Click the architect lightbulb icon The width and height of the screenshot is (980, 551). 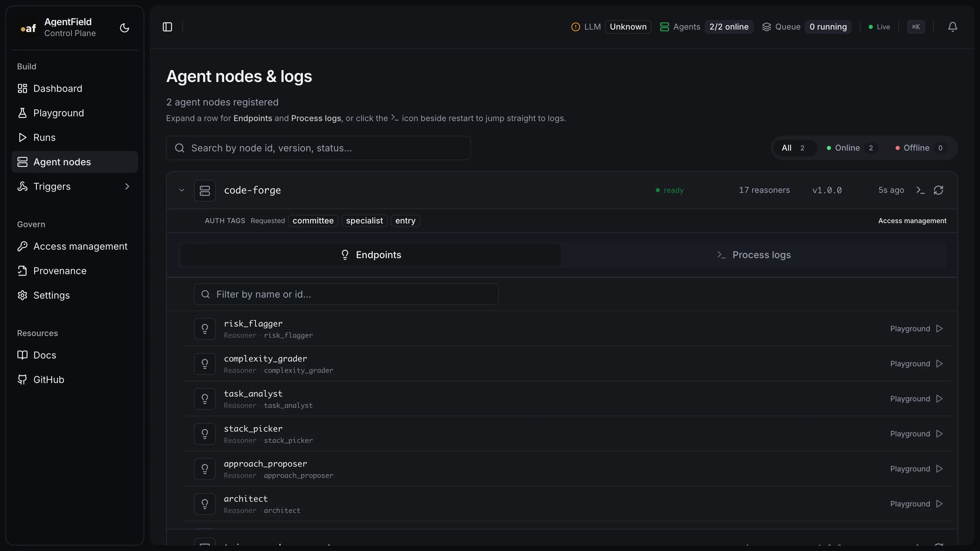pyautogui.click(x=205, y=504)
